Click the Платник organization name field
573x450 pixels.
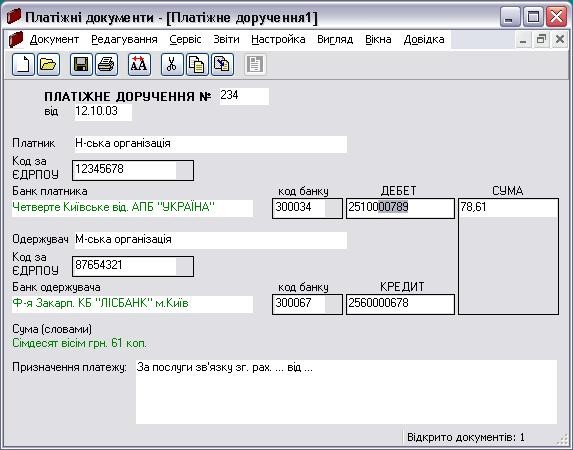211,144
